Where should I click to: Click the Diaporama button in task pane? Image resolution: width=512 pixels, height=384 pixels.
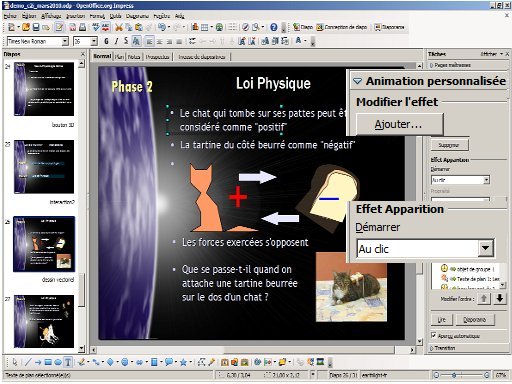coord(474,320)
